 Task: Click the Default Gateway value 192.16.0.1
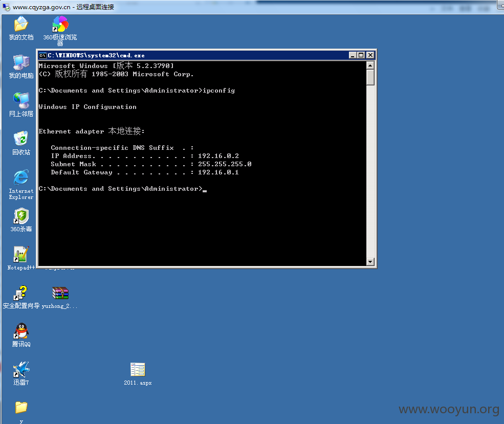point(218,172)
